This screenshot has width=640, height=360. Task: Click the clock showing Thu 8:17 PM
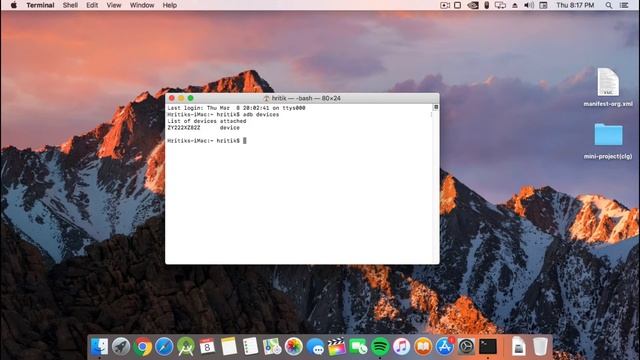tap(575, 5)
